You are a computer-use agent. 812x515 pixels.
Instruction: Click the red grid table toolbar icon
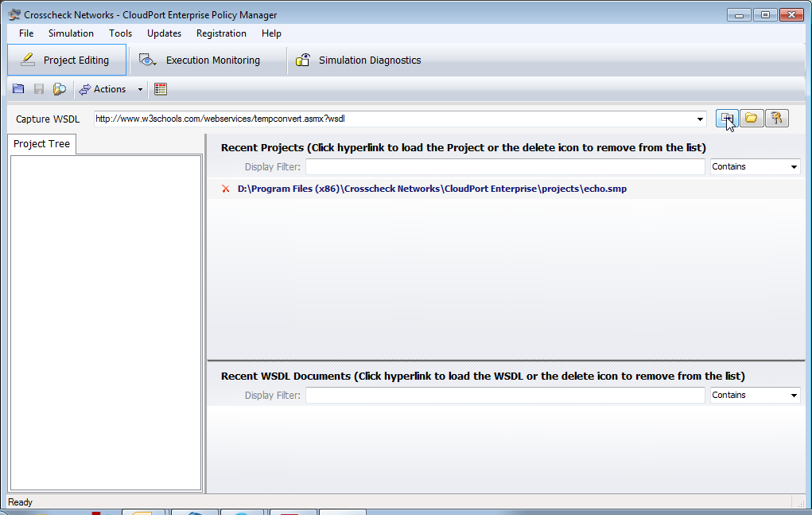(161, 89)
